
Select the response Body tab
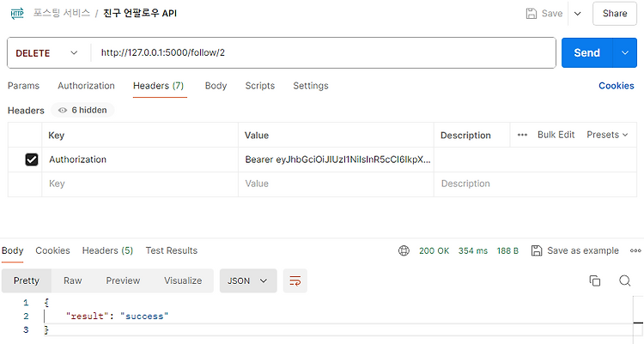(12, 250)
